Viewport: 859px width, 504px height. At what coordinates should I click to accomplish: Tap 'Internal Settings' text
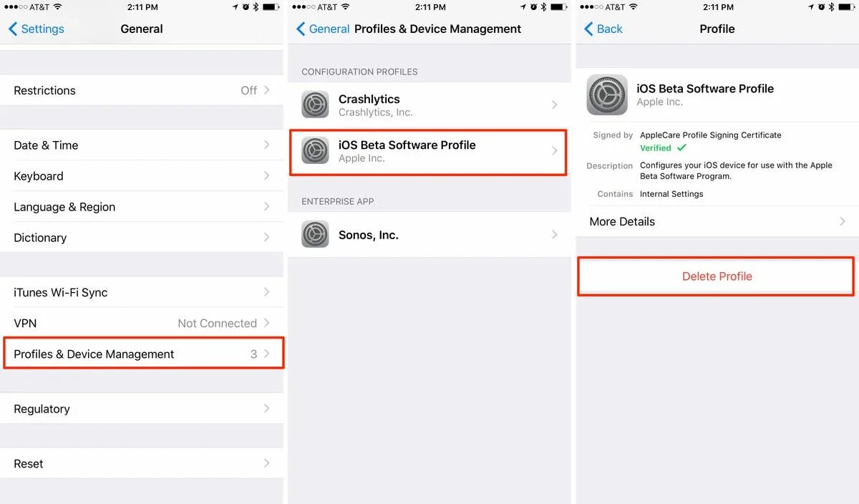pyautogui.click(x=671, y=194)
